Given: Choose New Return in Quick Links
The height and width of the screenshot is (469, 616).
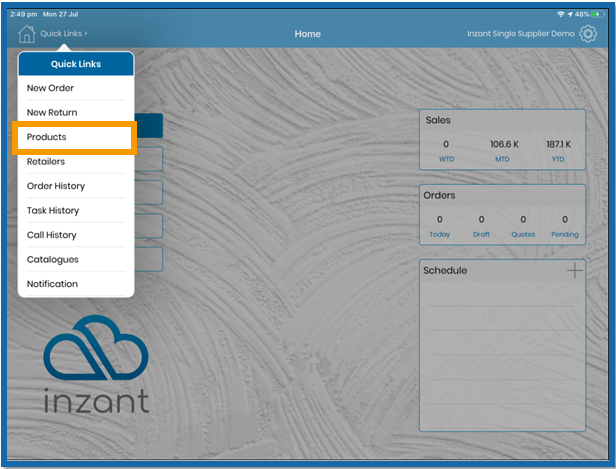Looking at the screenshot, I should tap(76, 112).
